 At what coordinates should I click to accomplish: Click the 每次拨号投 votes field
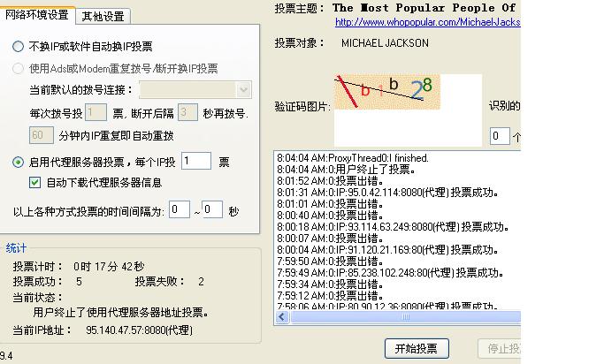(x=96, y=112)
